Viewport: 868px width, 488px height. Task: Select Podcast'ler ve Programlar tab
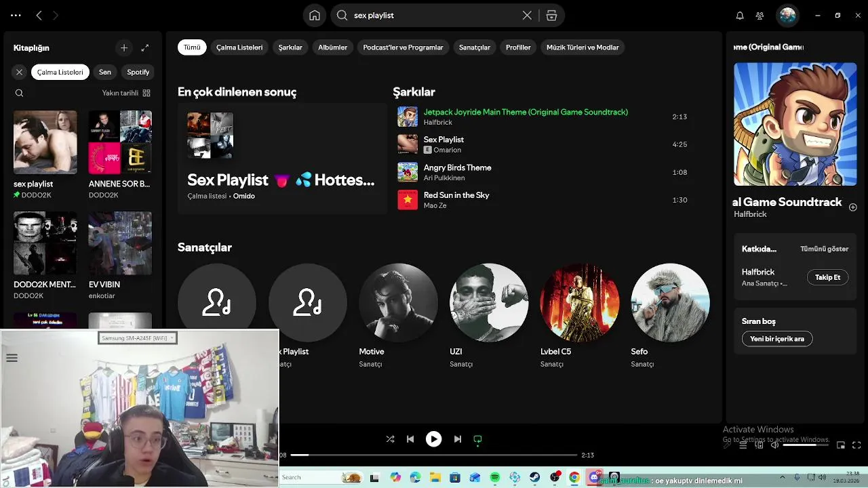[403, 47]
